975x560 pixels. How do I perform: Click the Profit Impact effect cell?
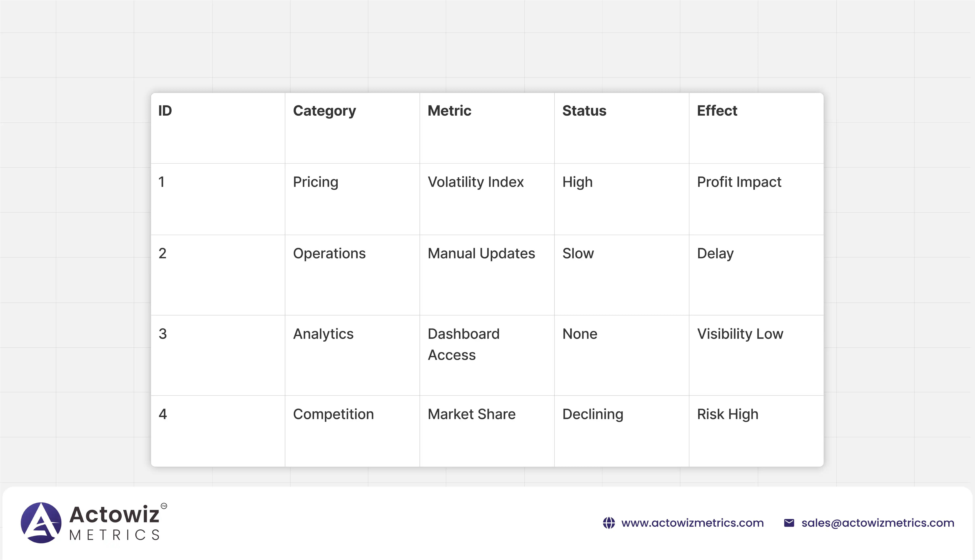(739, 182)
